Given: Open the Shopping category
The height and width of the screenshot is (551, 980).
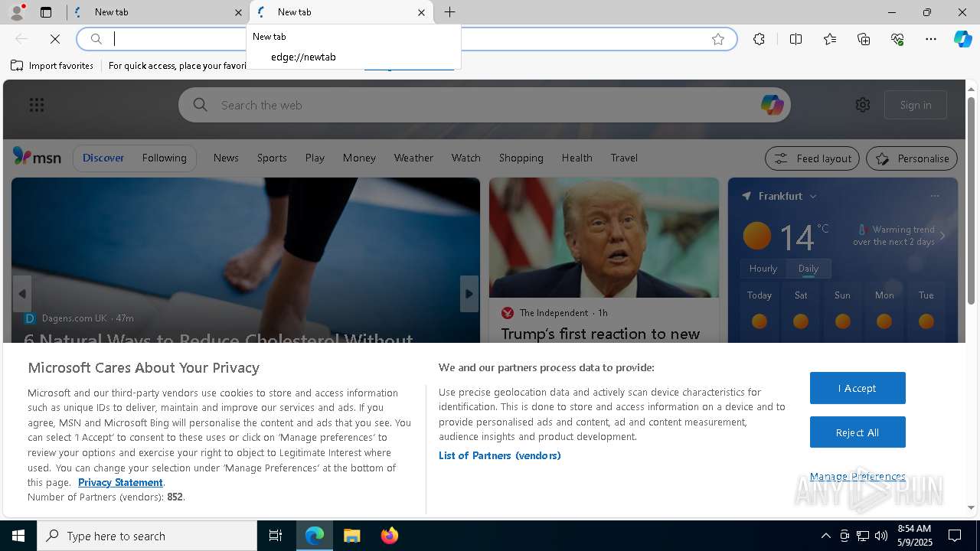Looking at the screenshot, I should coord(521,158).
